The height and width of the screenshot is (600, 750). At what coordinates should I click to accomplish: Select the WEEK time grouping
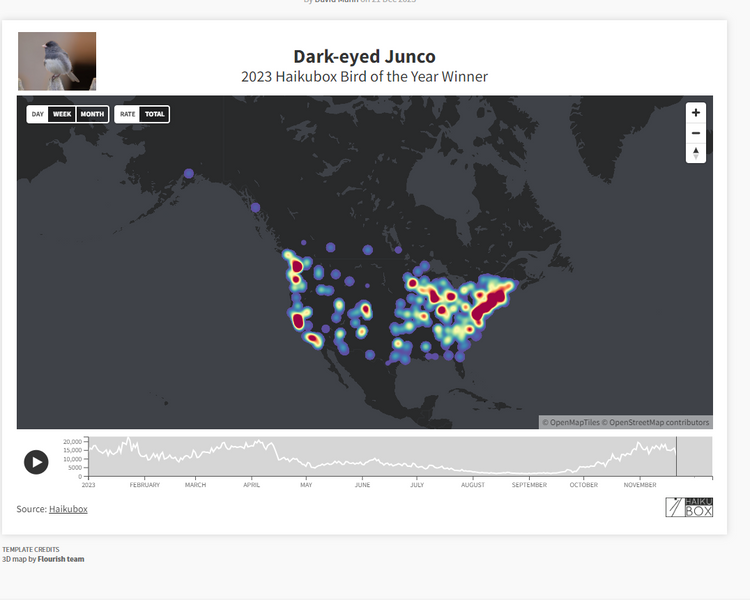point(62,114)
